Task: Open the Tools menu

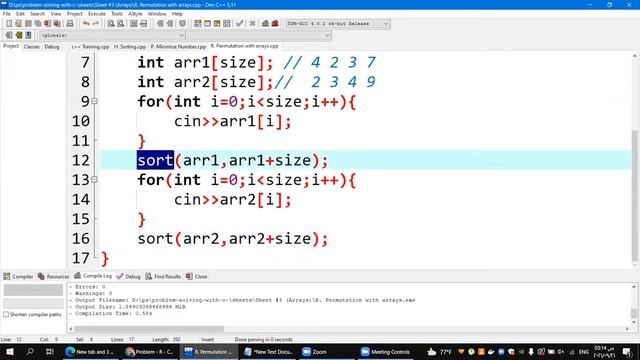Action: tap(117, 14)
